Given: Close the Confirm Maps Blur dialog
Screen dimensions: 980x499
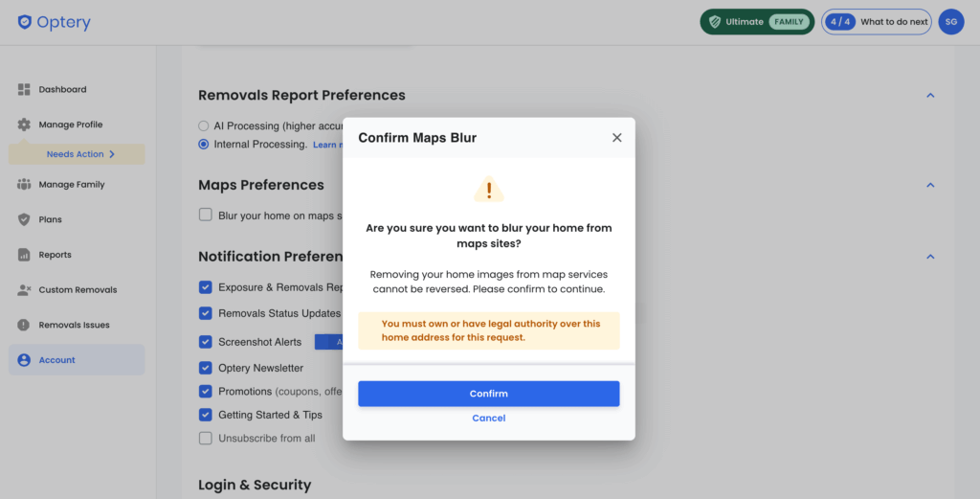Looking at the screenshot, I should 616,138.
